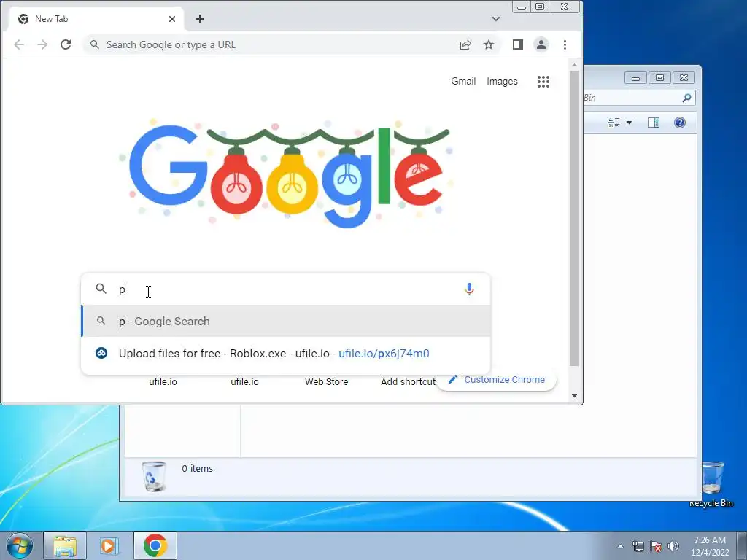This screenshot has height=560, width=747.
Task: Open the Gmail link
Action: click(463, 82)
